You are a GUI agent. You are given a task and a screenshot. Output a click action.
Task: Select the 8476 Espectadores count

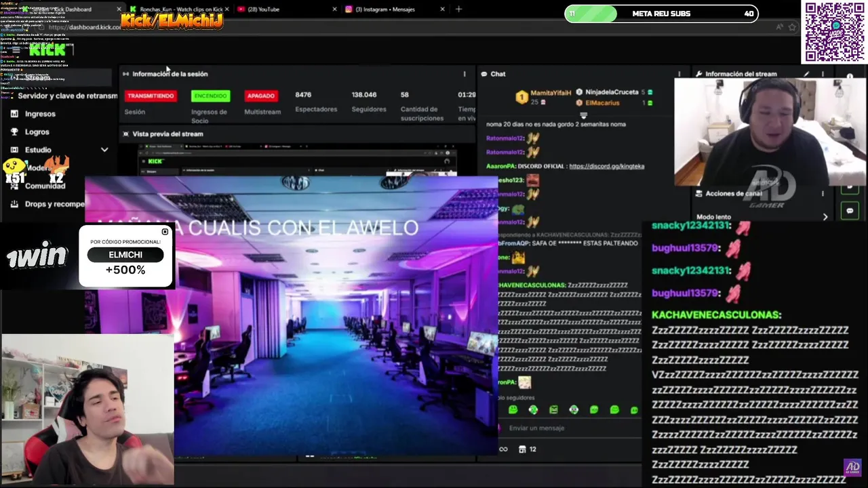coord(303,95)
